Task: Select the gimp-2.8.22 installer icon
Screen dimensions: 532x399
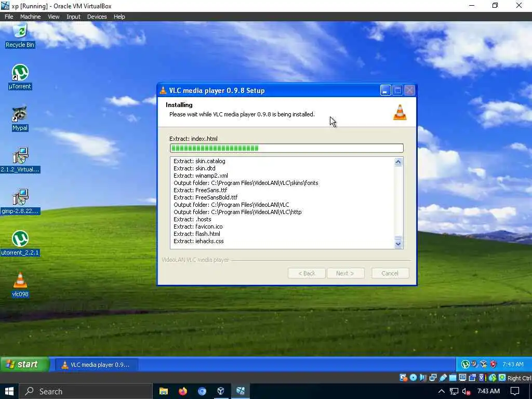Action: 20,202
